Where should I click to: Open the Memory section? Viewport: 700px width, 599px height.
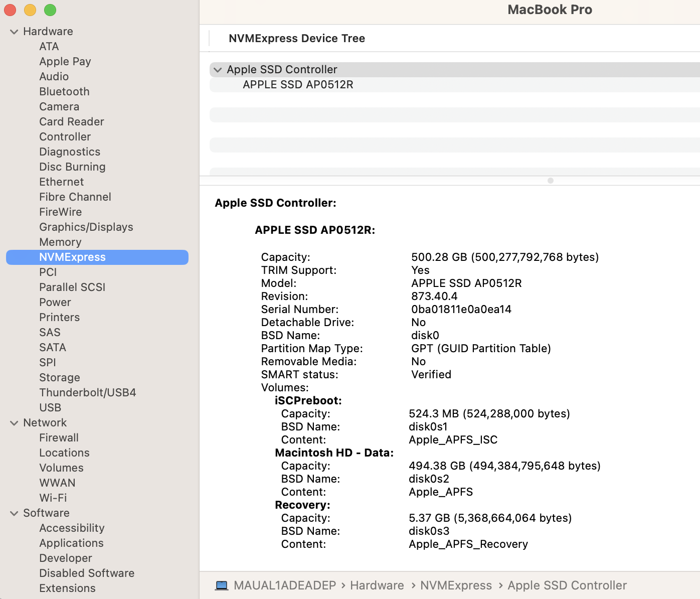click(60, 242)
